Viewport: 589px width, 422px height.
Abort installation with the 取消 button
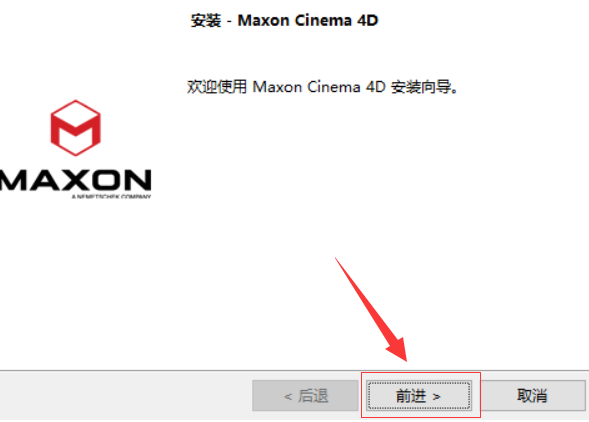click(x=532, y=395)
